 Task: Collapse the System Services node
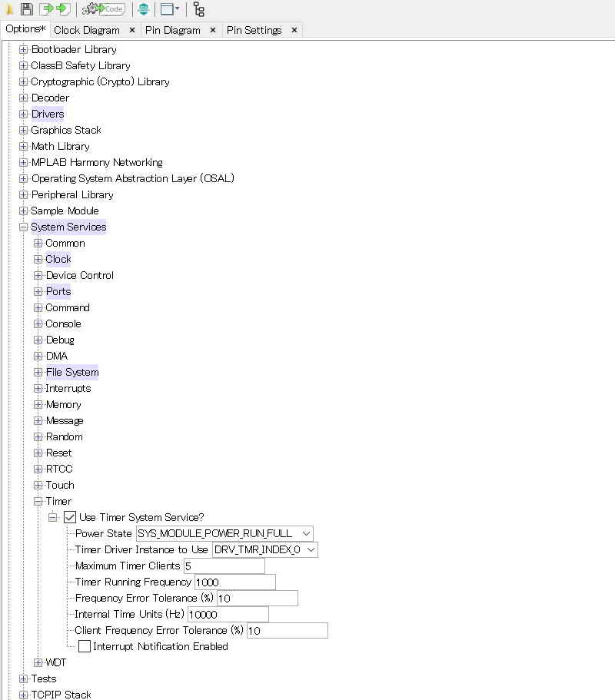point(23,227)
